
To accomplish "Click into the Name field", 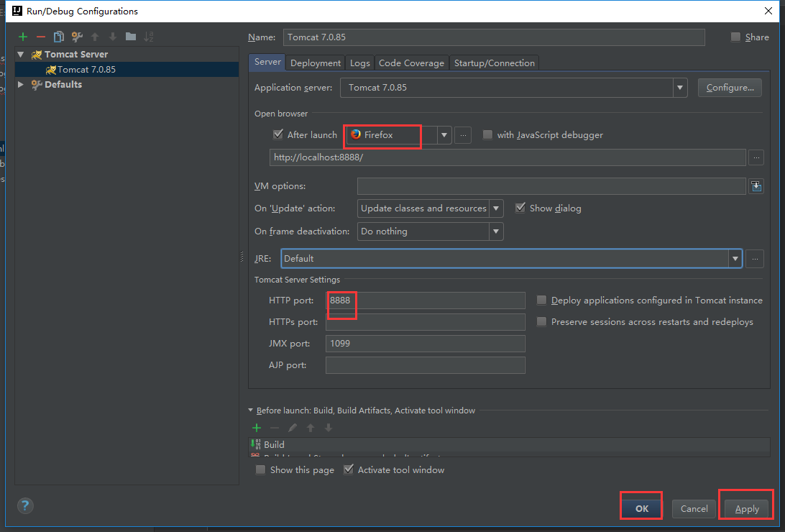I will (494, 37).
